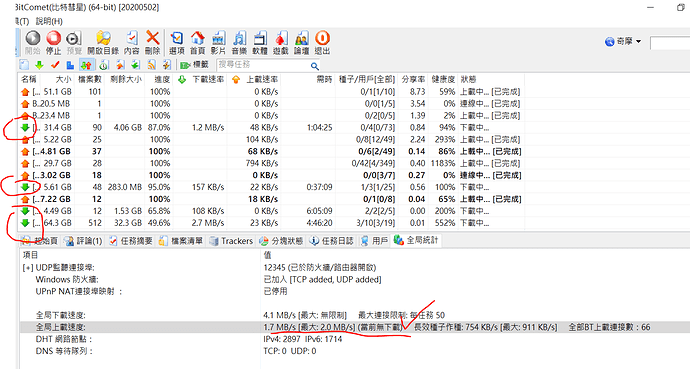The image size is (690, 369).
Task: Click the 開始 (Start) toolbar icon
Action: [33, 43]
